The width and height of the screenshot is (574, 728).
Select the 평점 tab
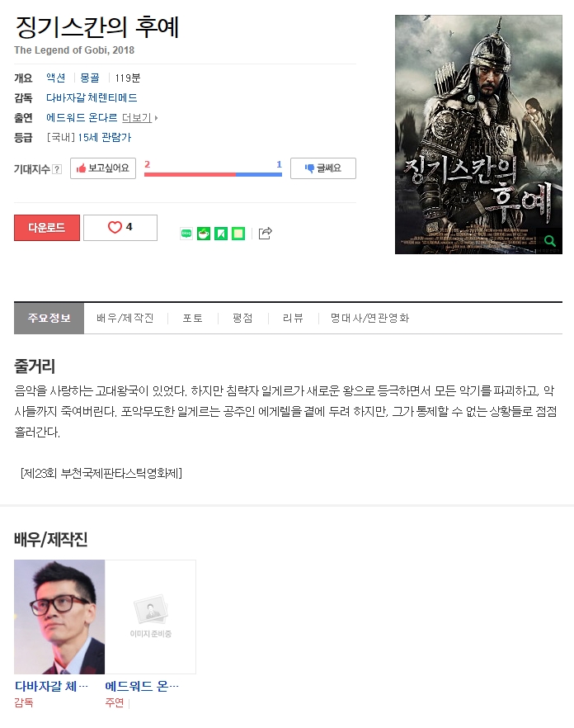click(242, 318)
